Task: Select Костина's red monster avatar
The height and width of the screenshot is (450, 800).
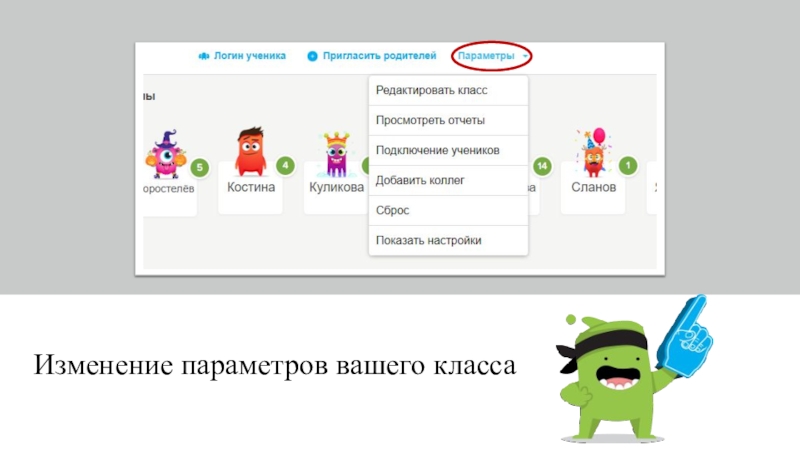Action: pos(251,153)
